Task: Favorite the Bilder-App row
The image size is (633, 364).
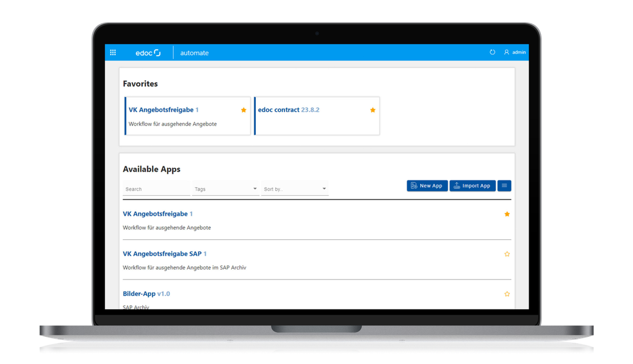Action: click(x=507, y=294)
